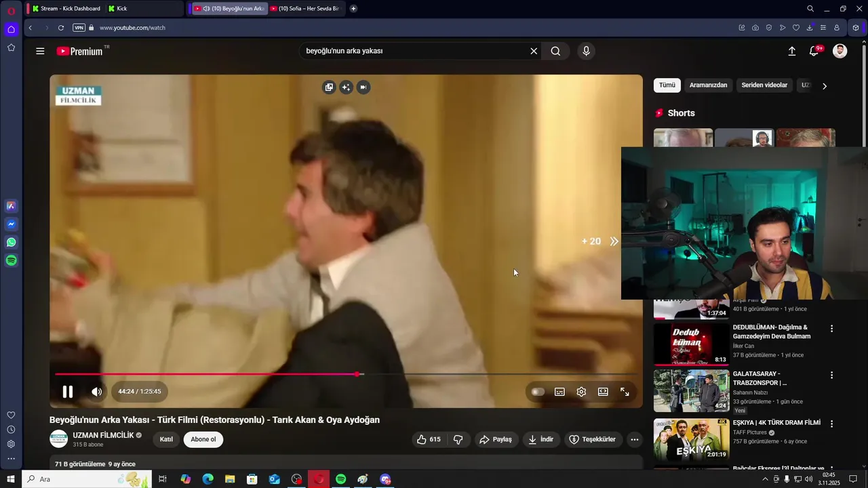Open WhatsApp in Opera sidebar
The width and height of the screenshot is (868, 488).
tap(12, 243)
